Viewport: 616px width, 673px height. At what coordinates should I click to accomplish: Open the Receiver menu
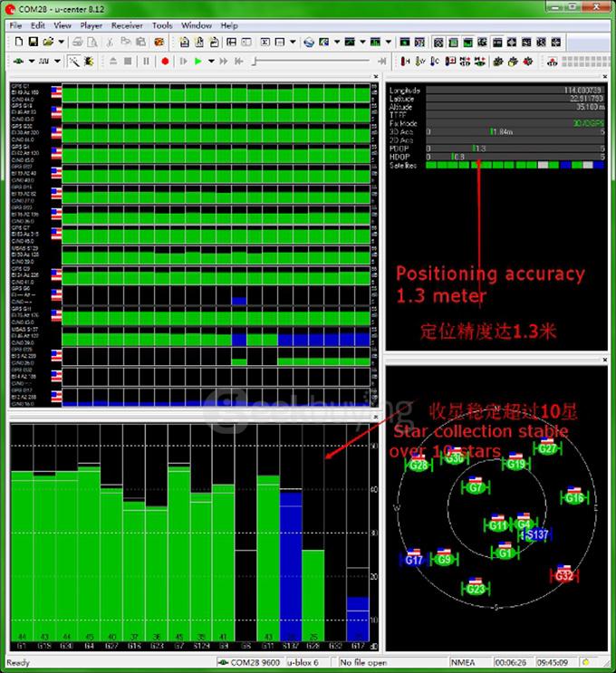coord(127,25)
